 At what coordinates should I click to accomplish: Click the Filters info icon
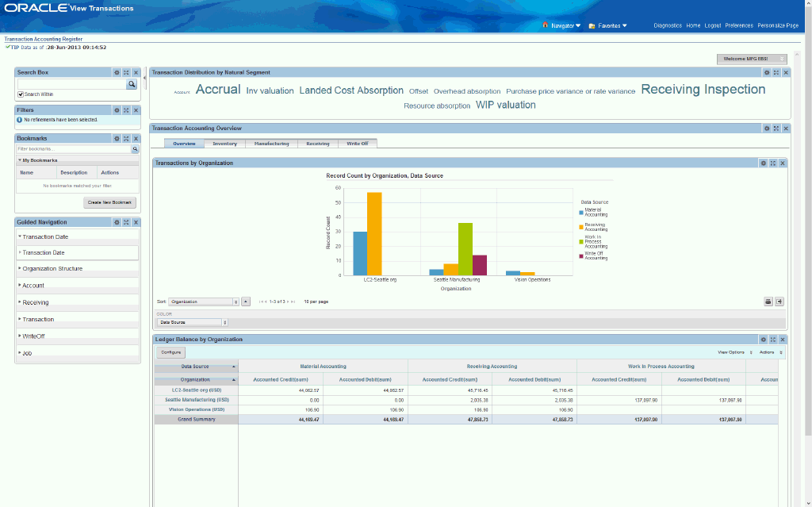(x=20, y=120)
